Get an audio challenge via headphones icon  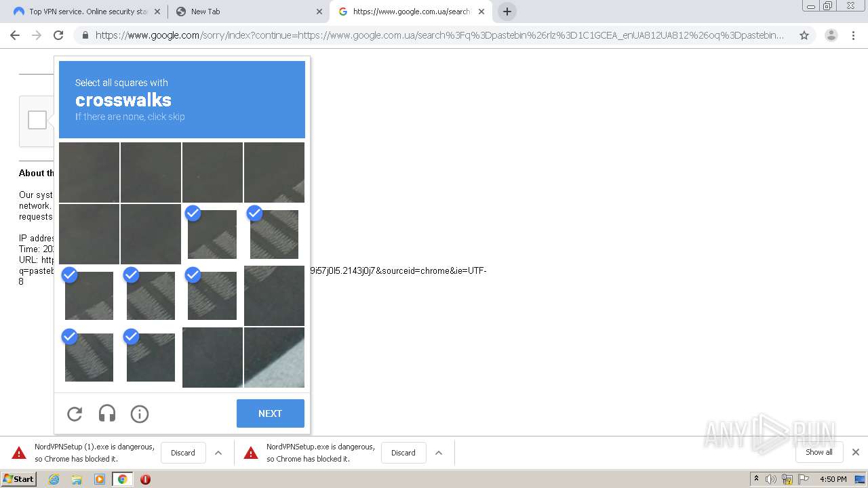[107, 413]
